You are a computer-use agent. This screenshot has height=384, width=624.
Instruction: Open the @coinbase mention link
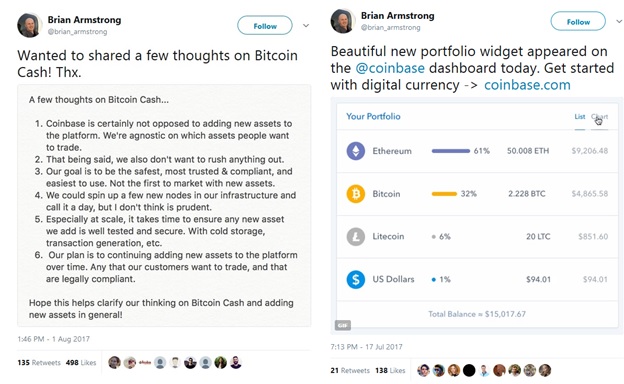[390, 68]
